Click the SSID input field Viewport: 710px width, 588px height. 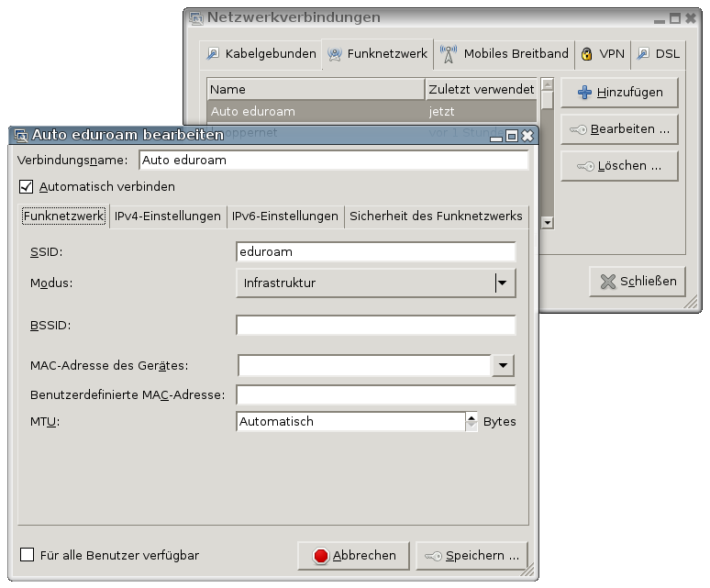pos(376,252)
